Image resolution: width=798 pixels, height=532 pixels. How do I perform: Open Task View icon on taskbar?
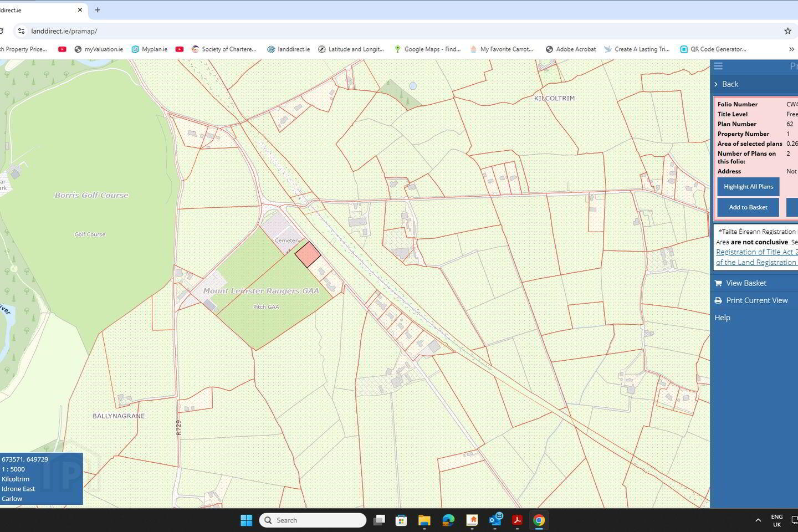pos(379,520)
